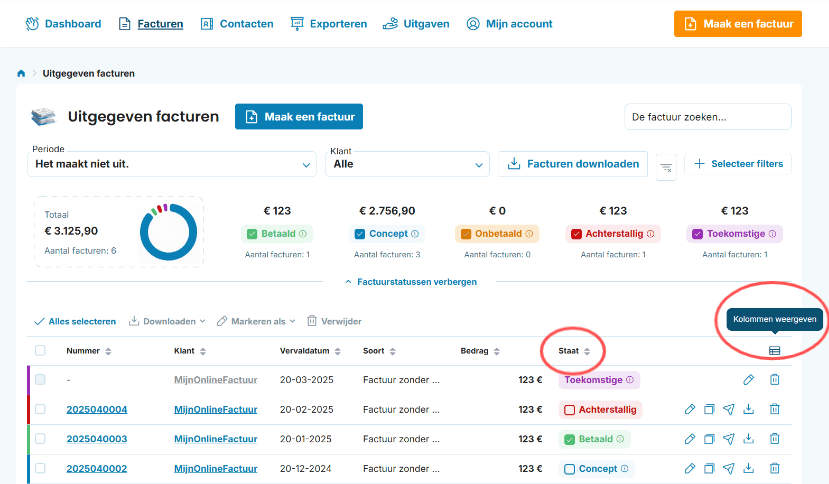Open the Facturen nav item
829x484 pixels.
point(151,24)
